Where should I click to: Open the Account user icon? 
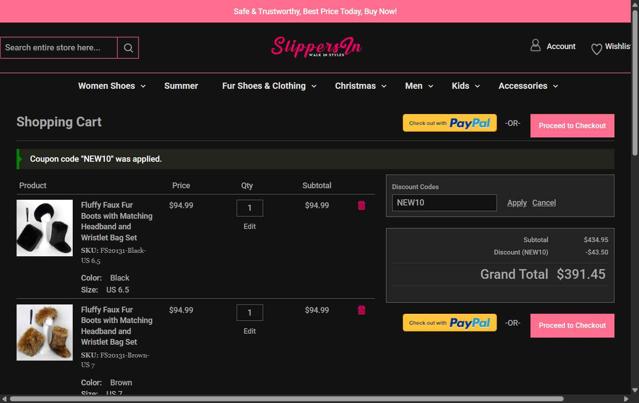[535, 45]
